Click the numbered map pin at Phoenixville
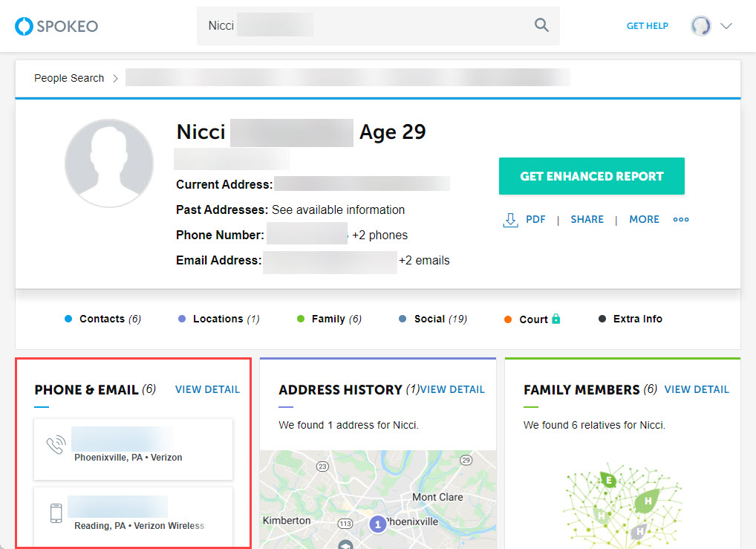756x549 pixels. pos(377,524)
